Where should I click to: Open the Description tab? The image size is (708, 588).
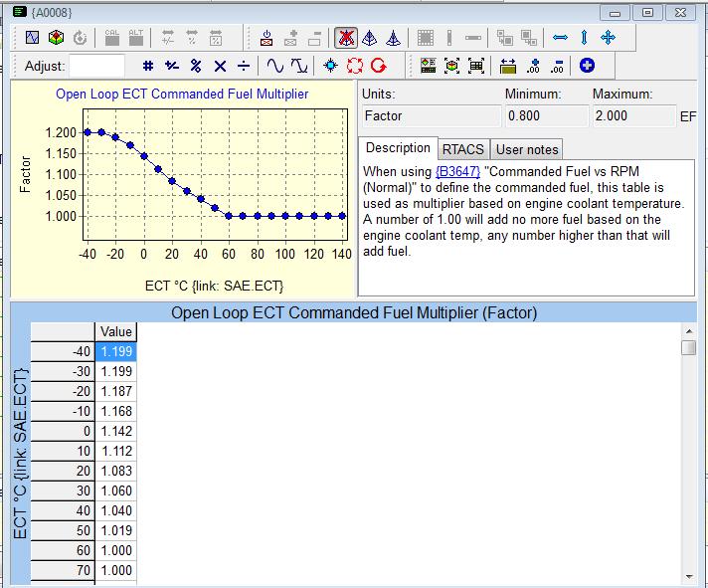coord(398,148)
